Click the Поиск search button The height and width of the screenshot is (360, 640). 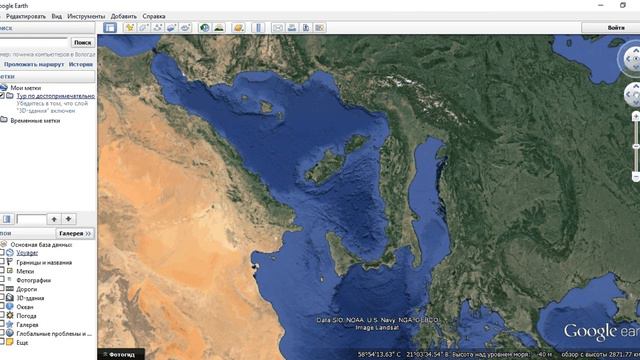click(x=82, y=42)
